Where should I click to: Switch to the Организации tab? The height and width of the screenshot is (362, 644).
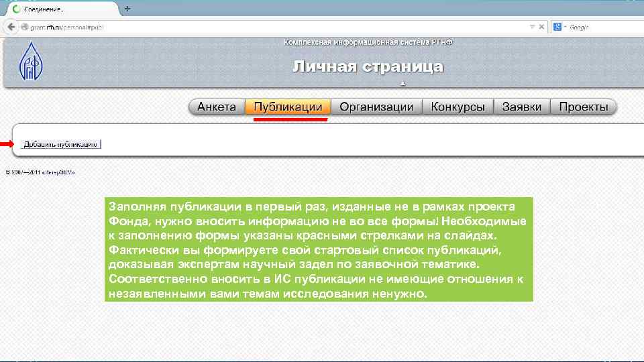[376, 107]
